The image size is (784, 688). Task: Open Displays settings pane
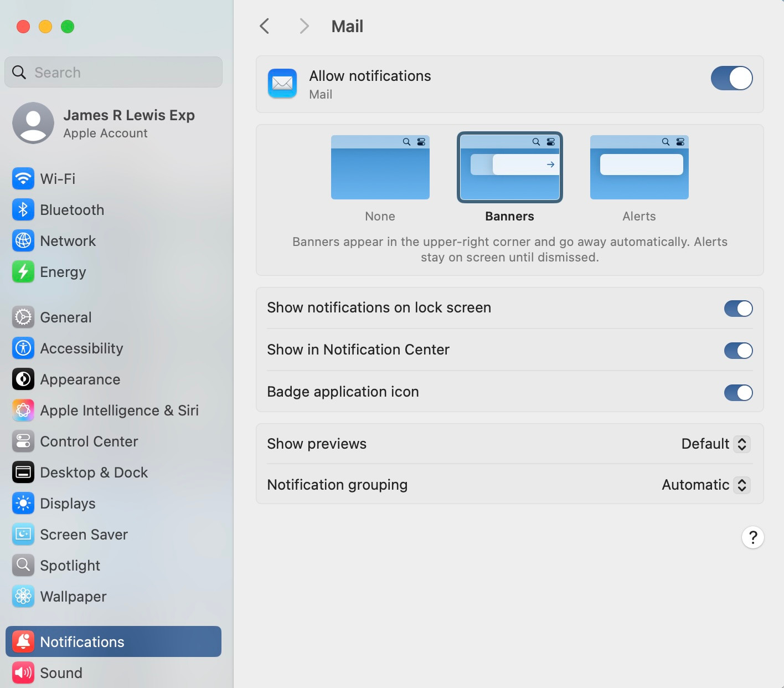[x=114, y=504]
